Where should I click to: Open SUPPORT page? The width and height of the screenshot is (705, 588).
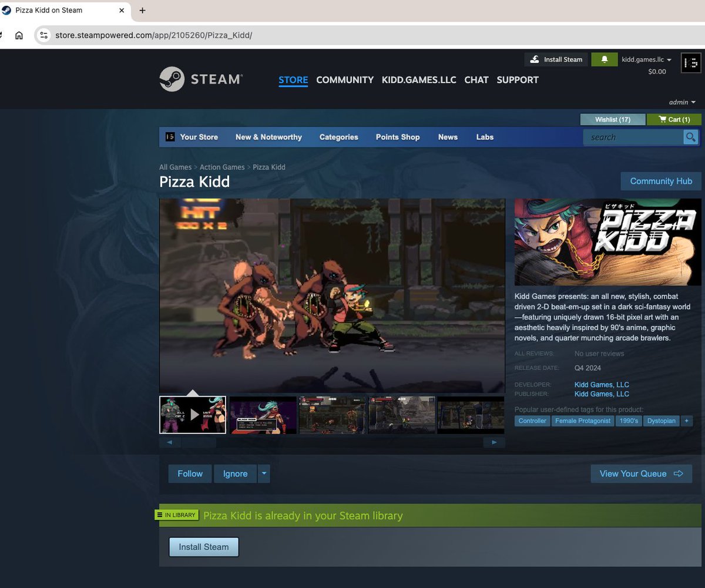pos(518,80)
